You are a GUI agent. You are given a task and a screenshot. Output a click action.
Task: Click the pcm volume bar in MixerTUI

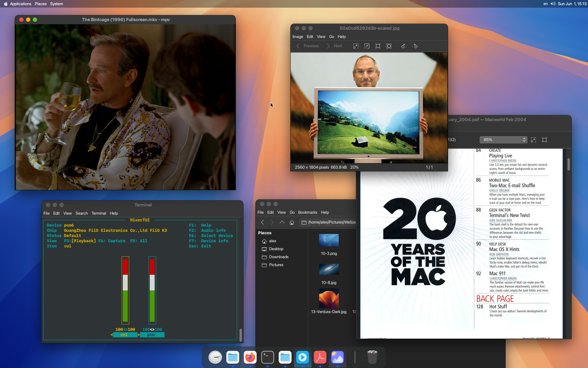(152, 290)
